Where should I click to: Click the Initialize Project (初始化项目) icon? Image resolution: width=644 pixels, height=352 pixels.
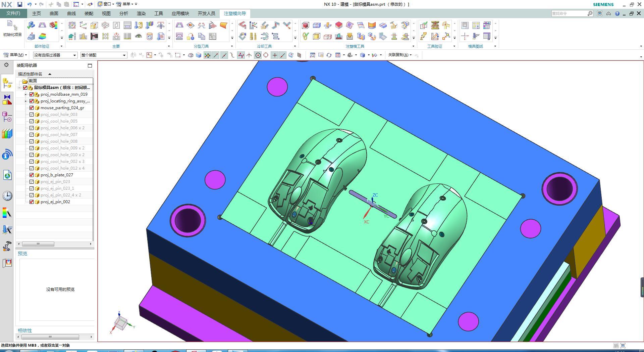[x=12, y=28]
